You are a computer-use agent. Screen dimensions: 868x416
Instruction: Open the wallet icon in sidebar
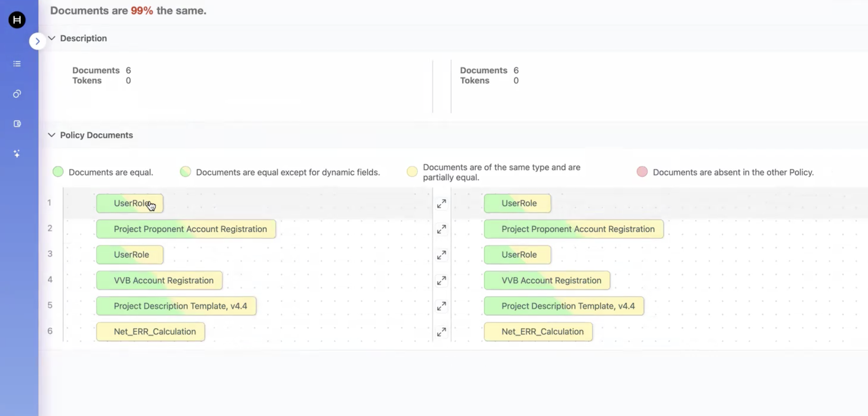point(17,124)
